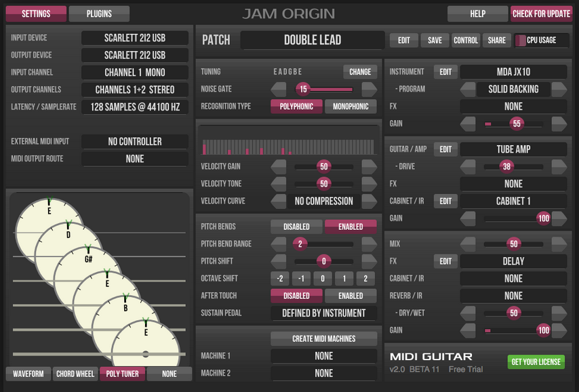Click the Guitar Amp Drive right arrow
The width and height of the screenshot is (579, 392).
pyautogui.click(x=559, y=166)
